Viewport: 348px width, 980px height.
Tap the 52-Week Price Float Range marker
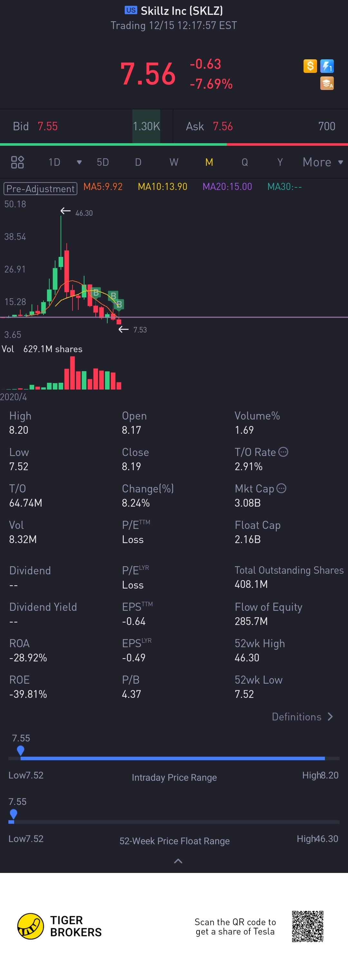click(13, 814)
